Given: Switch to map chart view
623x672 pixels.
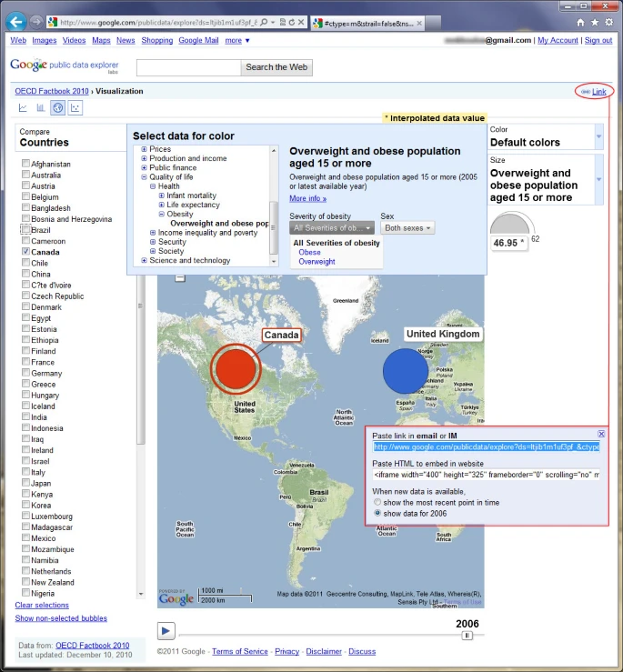Looking at the screenshot, I should tap(58, 108).
